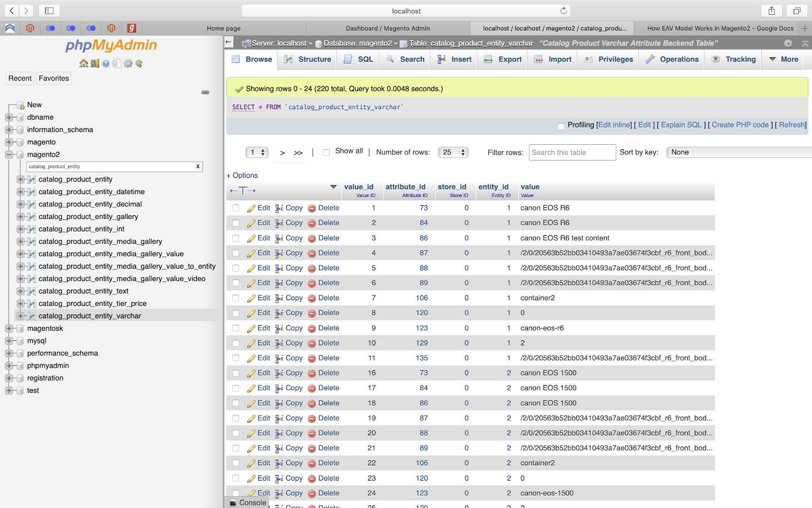Viewport: 812px width, 508px height.
Task: Click Search this table filter field
Action: (x=572, y=152)
